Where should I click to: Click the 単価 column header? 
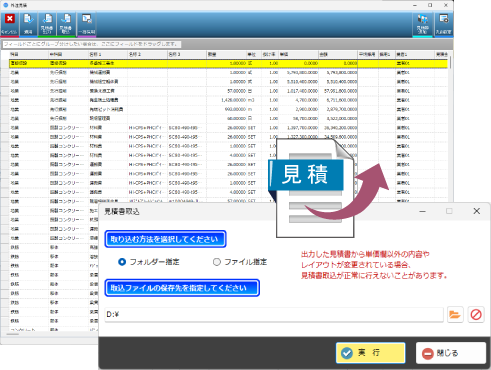point(298,54)
